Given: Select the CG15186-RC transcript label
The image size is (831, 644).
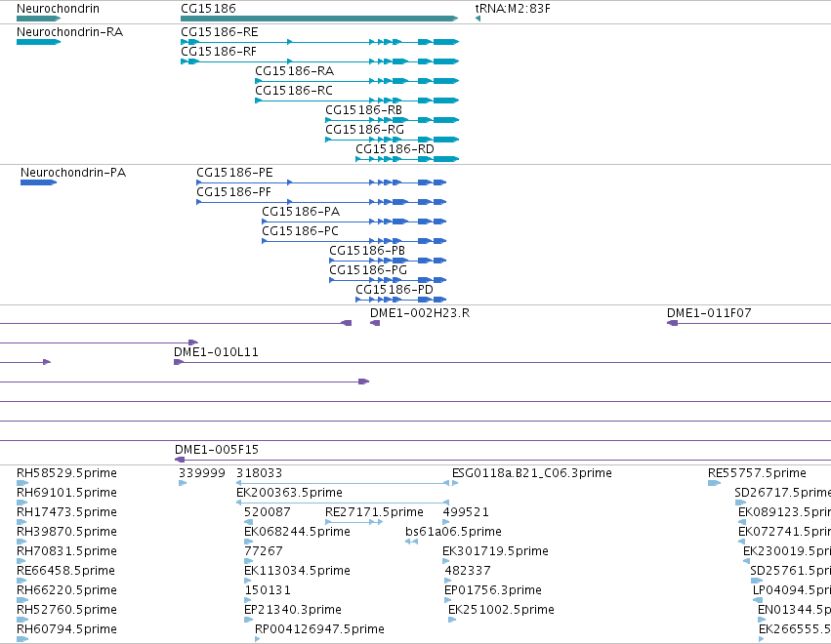Looking at the screenshot, I should (294, 91).
